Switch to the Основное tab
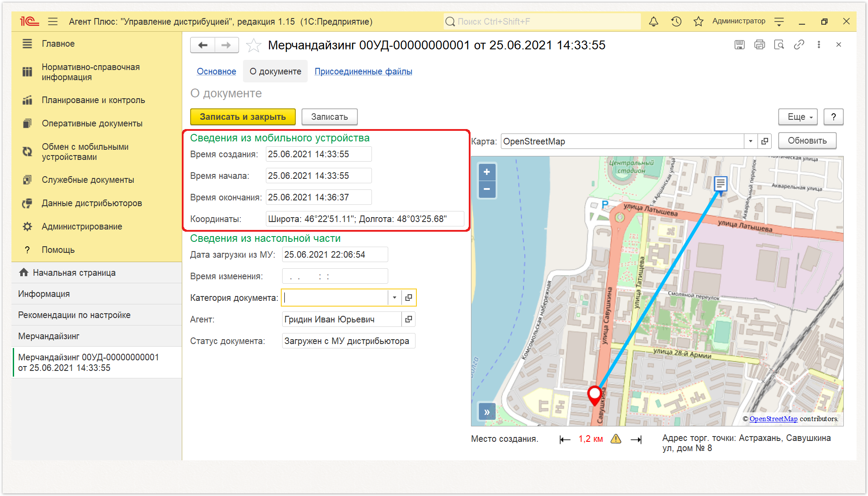Screen dimensions: 868x496 pyautogui.click(x=216, y=71)
